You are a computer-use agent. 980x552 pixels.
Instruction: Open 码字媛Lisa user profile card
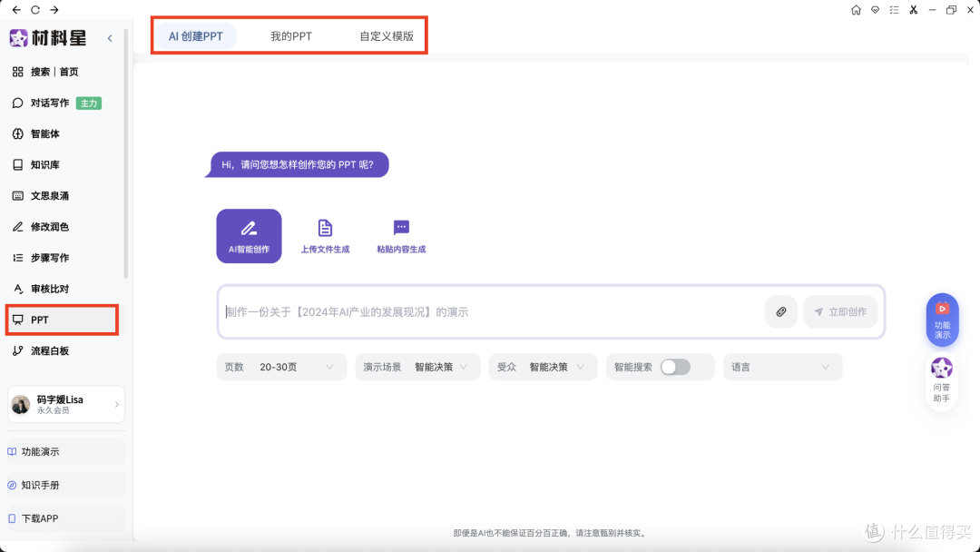pyautogui.click(x=66, y=404)
